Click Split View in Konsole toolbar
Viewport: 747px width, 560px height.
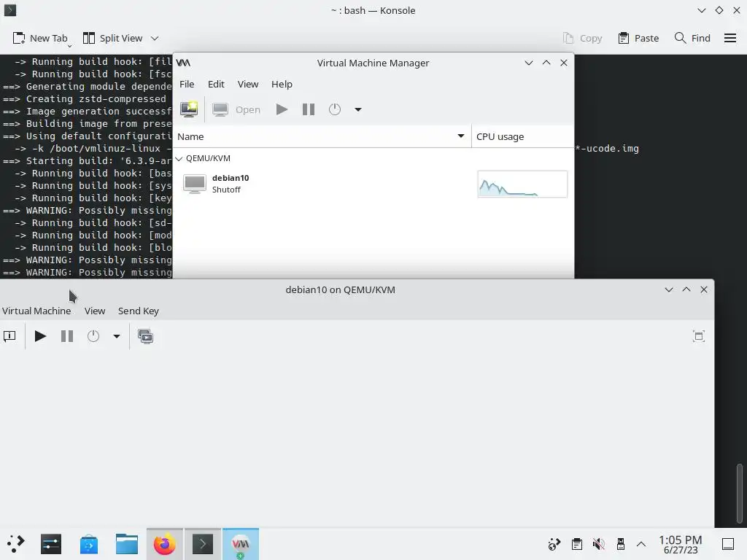pyautogui.click(x=113, y=38)
